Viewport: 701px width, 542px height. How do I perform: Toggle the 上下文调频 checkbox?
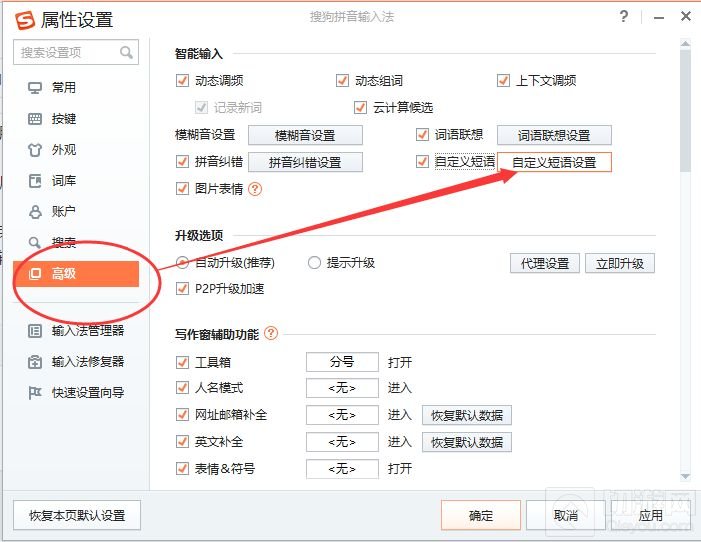click(x=503, y=81)
